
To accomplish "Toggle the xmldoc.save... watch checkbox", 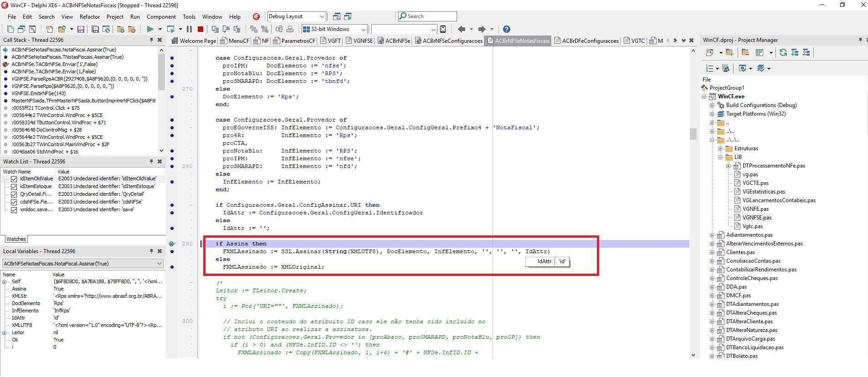I will (14, 210).
